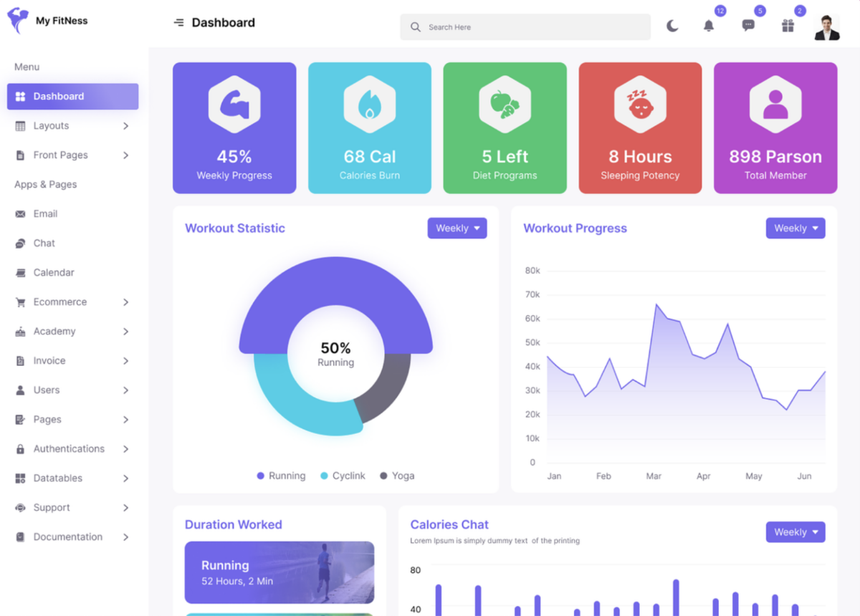Image resolution: width=860 pixels, height=616 pixels.
Task: Open the dark mode moon icon
Action: pyautogui.click(x=672, y=25)
